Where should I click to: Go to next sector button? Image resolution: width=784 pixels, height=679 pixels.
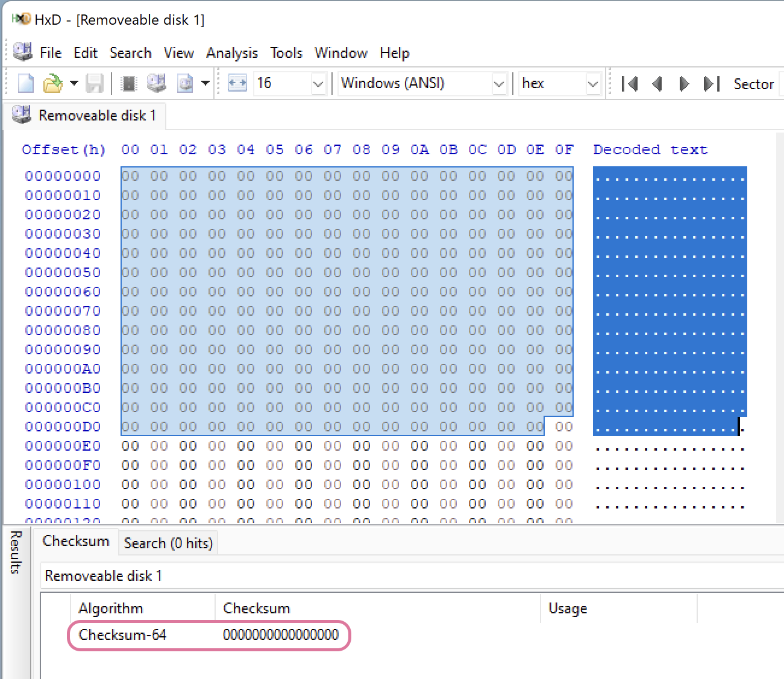684,84
